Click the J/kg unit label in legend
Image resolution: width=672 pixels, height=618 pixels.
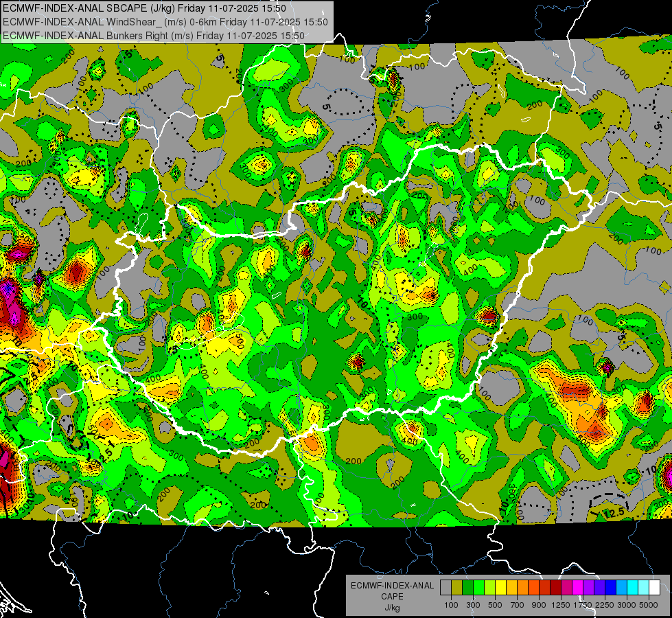point(392,608)
